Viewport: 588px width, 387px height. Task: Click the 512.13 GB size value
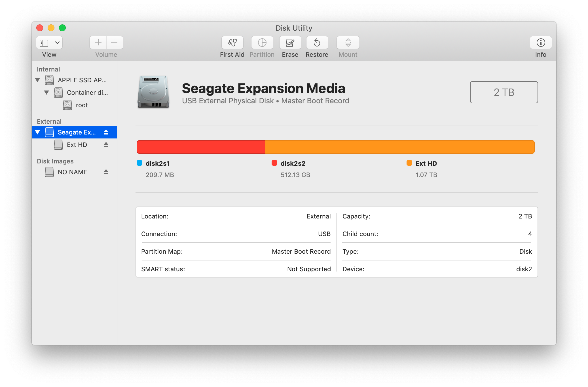pos(295,175)
